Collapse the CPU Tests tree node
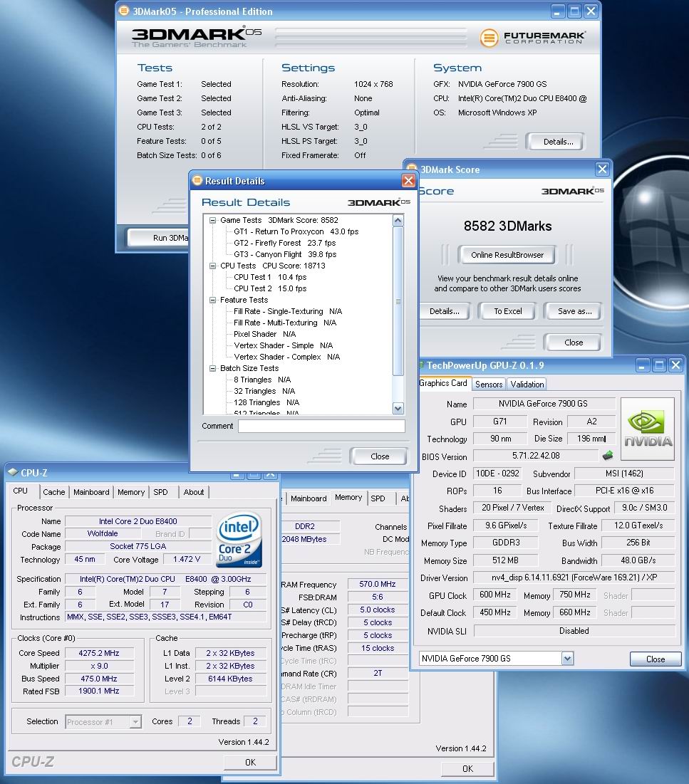This screenshot has height=784, width=689. pos(212,266)
